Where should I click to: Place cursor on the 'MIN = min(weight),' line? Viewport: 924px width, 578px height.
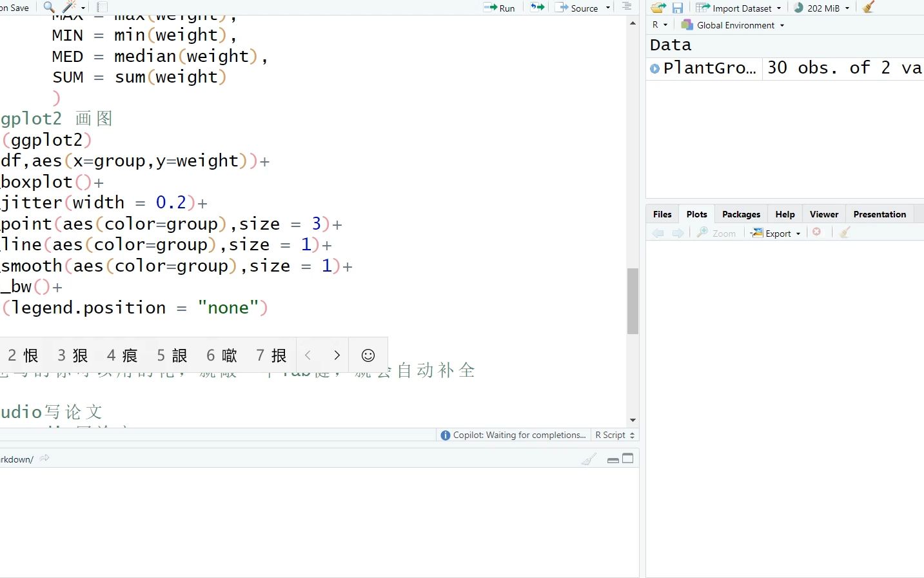tap(144, 35)
